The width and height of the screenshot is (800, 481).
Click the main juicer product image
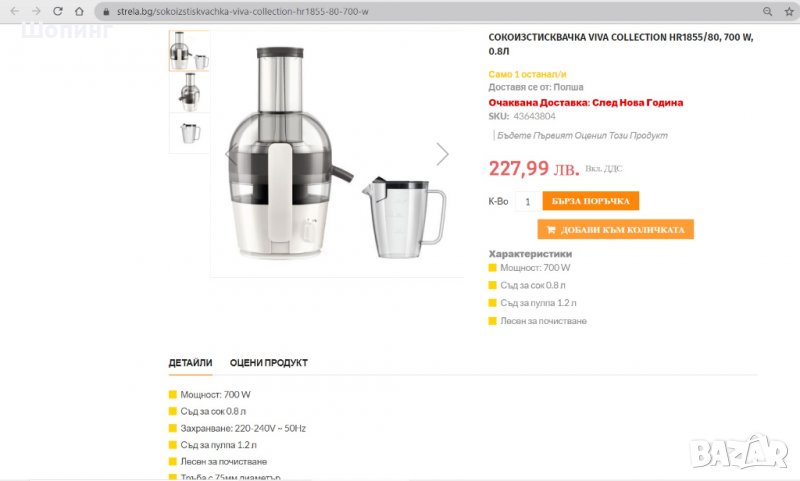[x=337, y=153]
